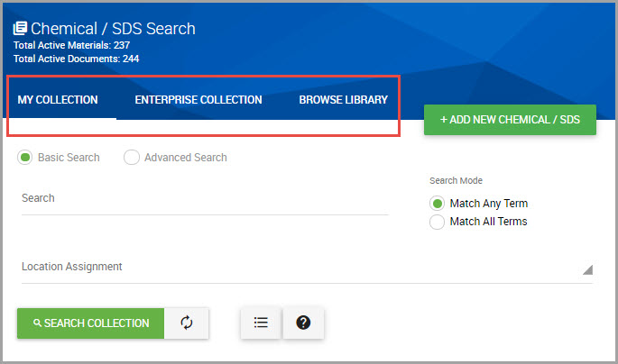
Task: Click the Search Mode label
Action: tap(456, 180)
